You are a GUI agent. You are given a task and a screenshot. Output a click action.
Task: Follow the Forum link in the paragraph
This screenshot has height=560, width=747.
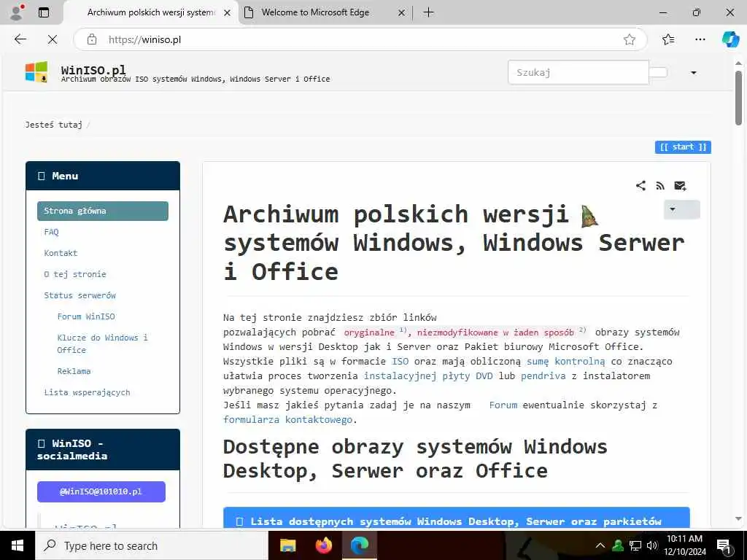(x=503, y=405)
